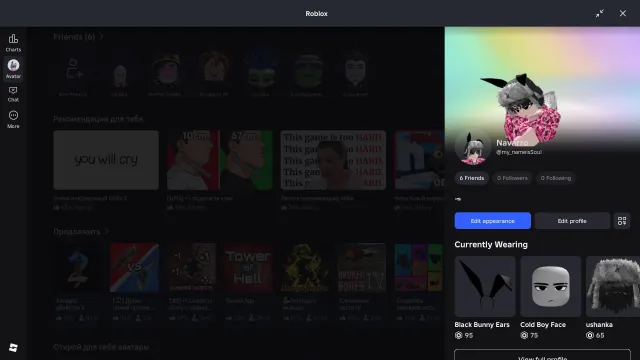Open the Cold Boy Face item thumbnail
This screenshot has height=360, width=640.
coord(550,287)
